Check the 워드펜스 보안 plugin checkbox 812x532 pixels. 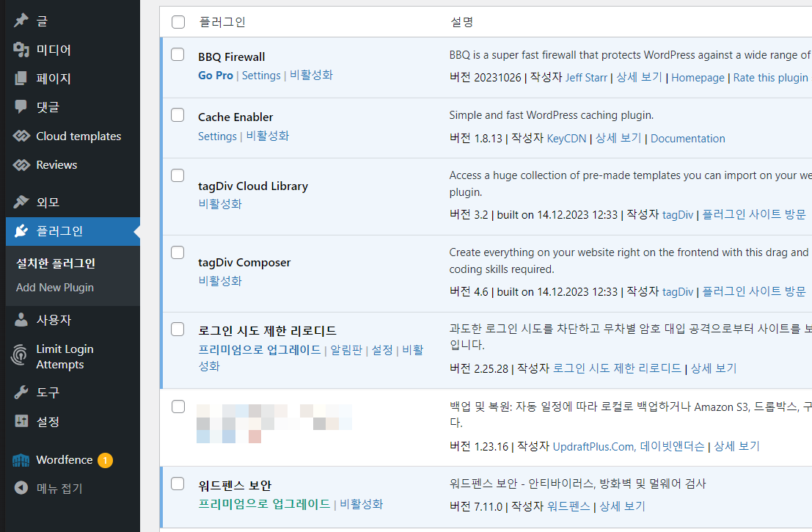[178, 484]
